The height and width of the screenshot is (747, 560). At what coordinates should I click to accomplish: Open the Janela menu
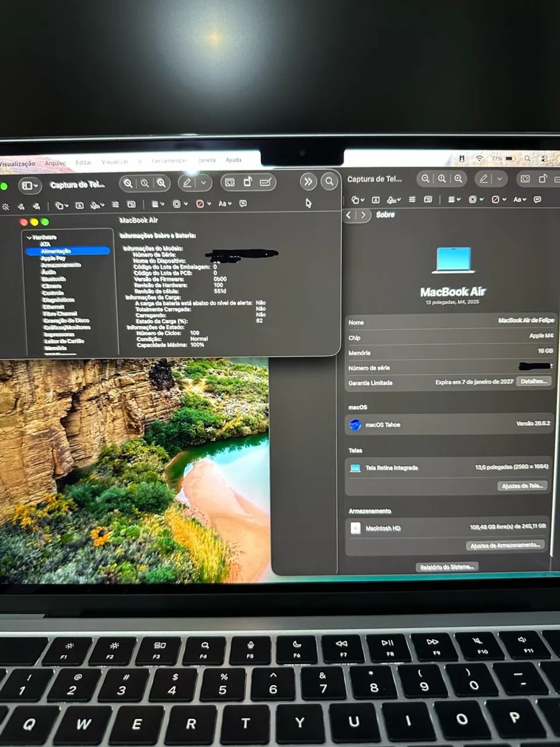click(x=206, y=160)
